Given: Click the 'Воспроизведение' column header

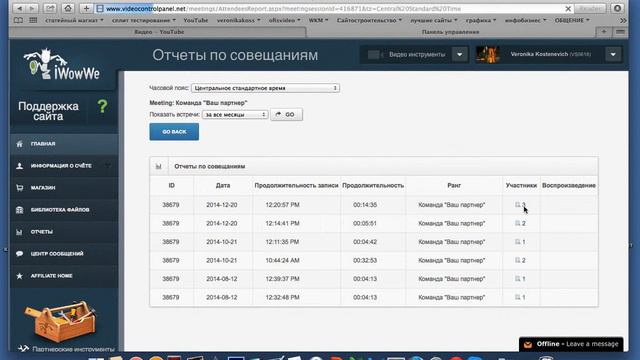Looking at the screenshot, I should [x=569, y=185].
